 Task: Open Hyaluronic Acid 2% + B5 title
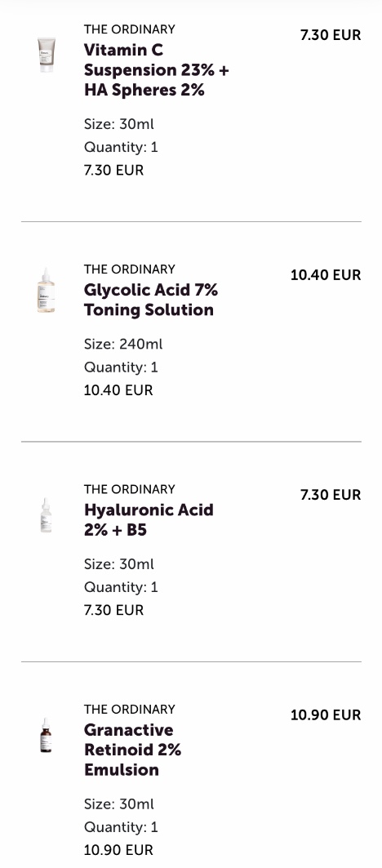pos(149,520)
